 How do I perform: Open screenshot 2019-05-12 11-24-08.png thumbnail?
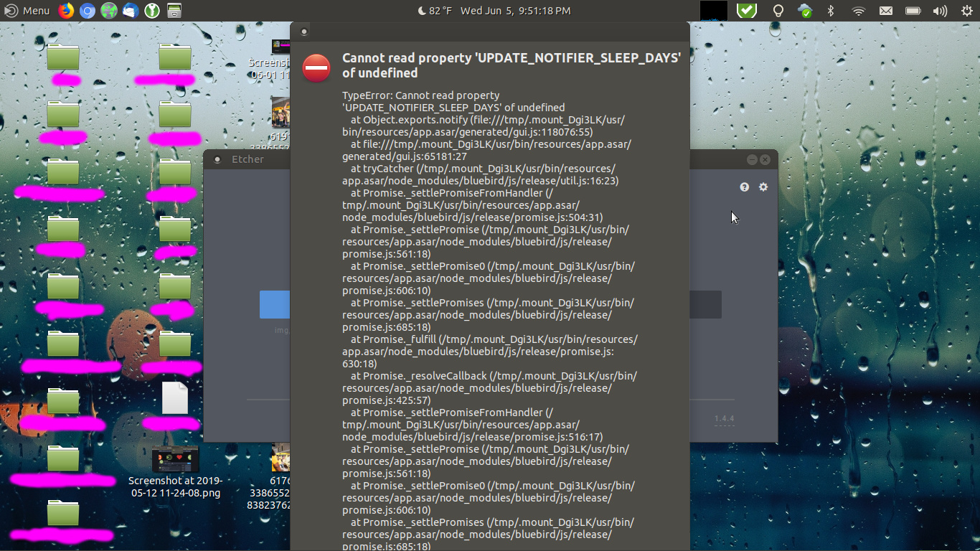pos(175,460)
